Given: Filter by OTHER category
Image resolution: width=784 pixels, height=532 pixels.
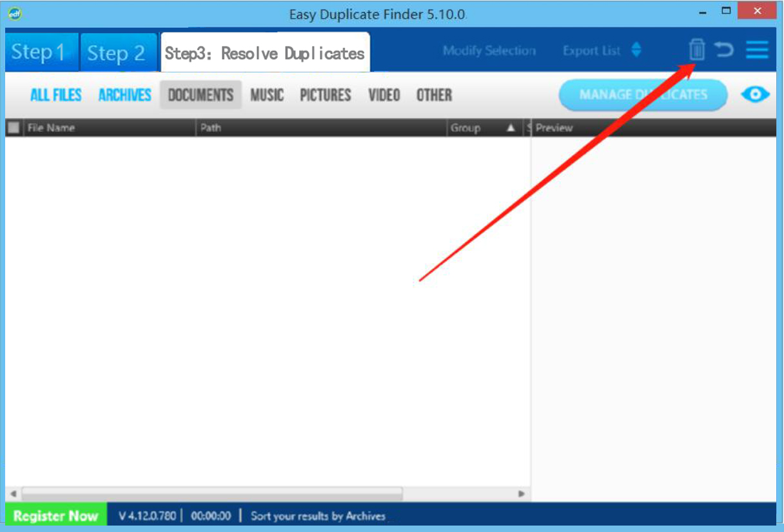Looking at the screenshot, I should click(434, 95).
